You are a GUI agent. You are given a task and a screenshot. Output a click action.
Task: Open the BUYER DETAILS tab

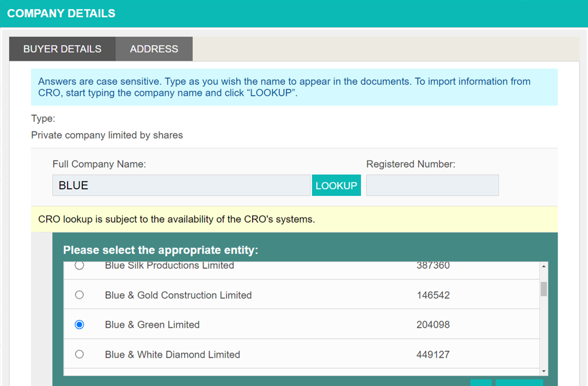tap(62, 49)
